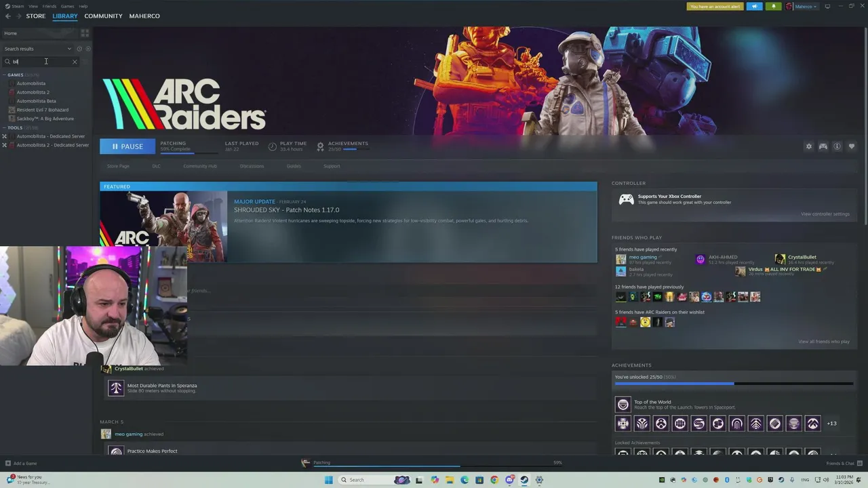Screen dimensions: 868x488
Task: Open the MAHERCO profile tab
Action: pos(144,16)
